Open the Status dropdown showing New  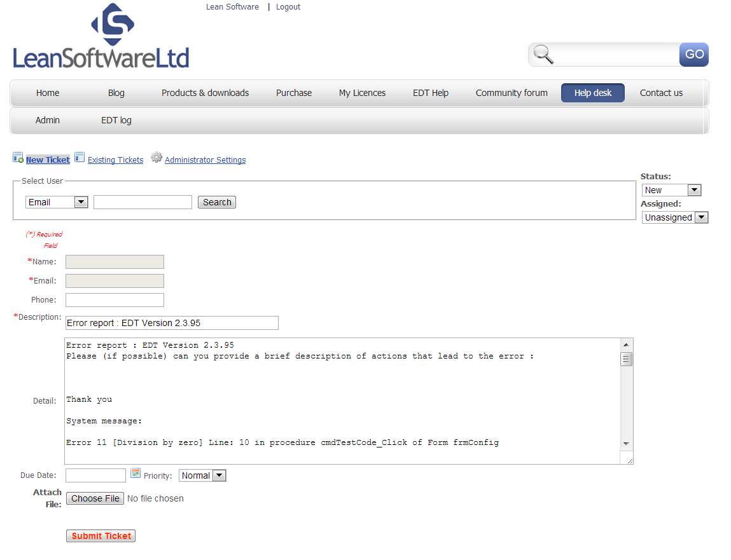(x=672, y=190)
